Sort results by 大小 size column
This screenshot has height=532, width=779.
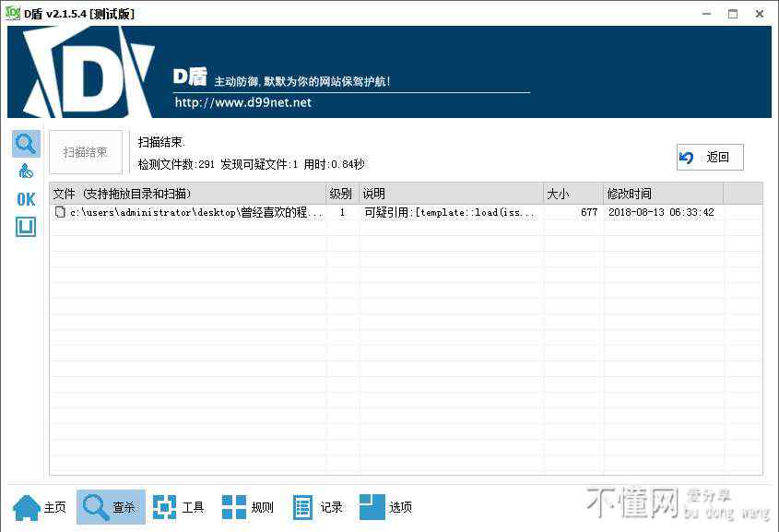pyautogui.click(x=572, y=194)
